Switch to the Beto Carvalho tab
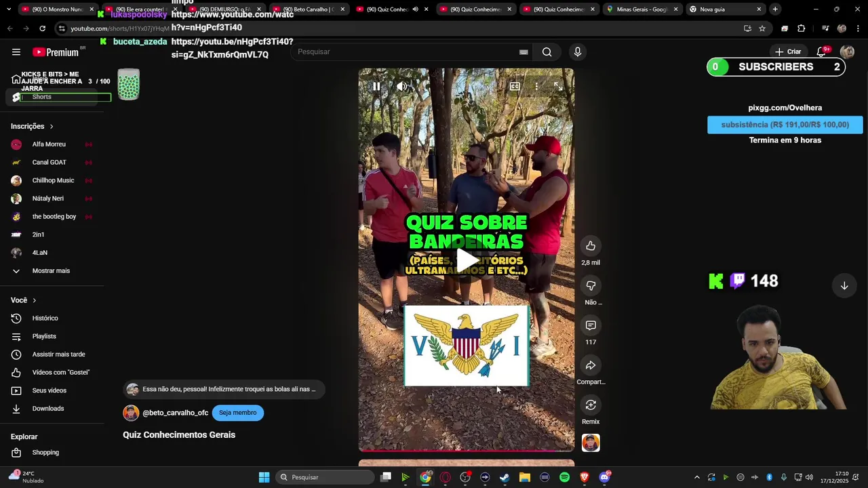Screen dimensions: 868x488 pyautogui.click(x=310, y=9)
